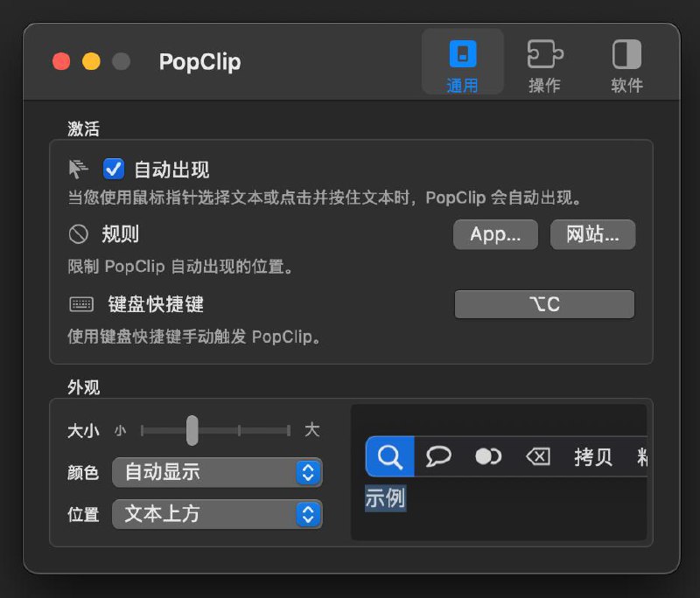Click the search magnifier icon in preview
Screen dimensions: 700x598
(389, 456)
